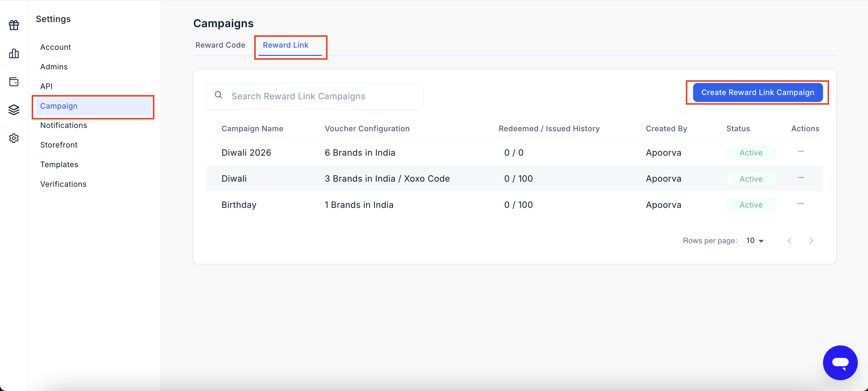Click '1 Brands in India' voucher configuration
Image resolution: width=868 pixels, height=391 pixels.
coord(359,205)
